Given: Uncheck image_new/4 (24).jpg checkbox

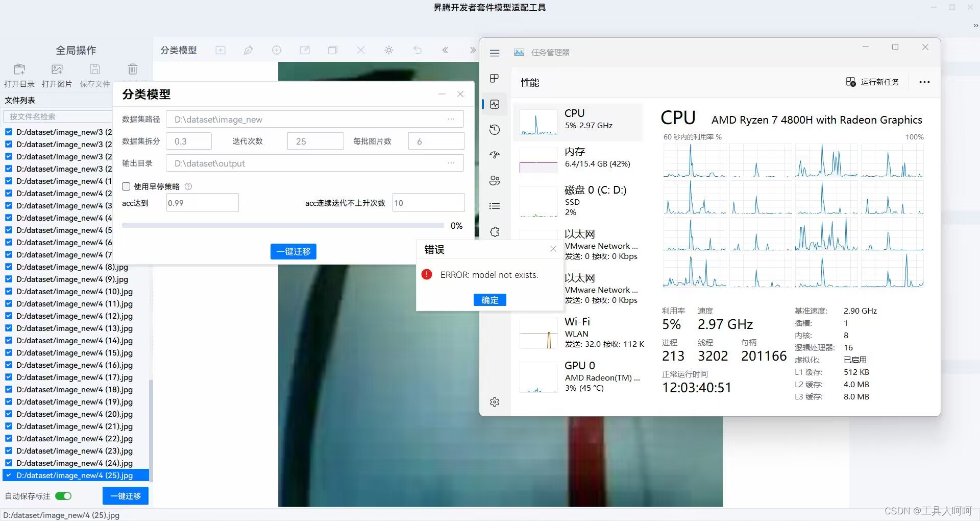Looking at the screenshot, I should (9, 463).
